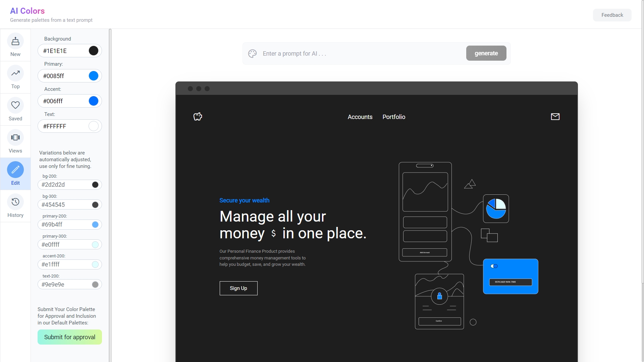The image size is (644, 362).
Task: Open the History clock icon
Action: [15, 202]
